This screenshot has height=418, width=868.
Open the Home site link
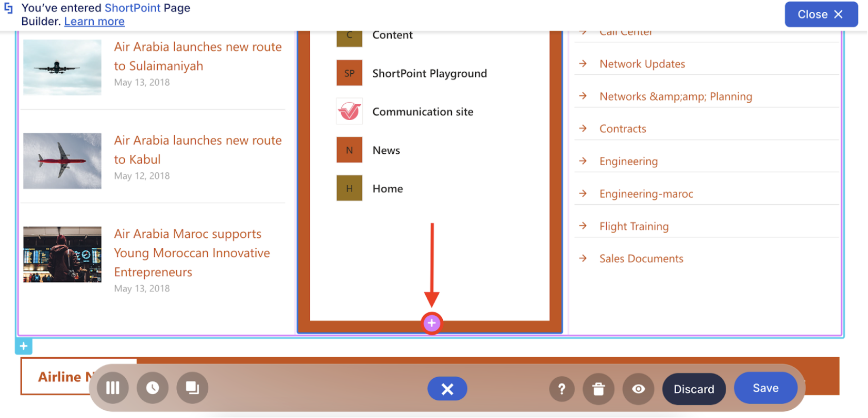tap(388, 188)
